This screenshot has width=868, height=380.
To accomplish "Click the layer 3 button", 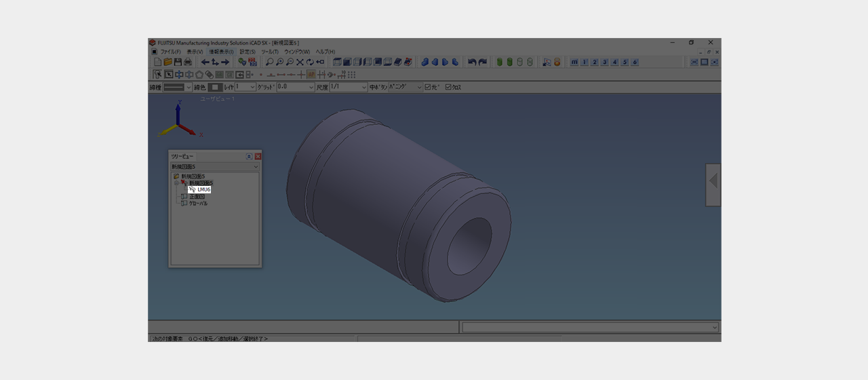I will tap(605, 62).
